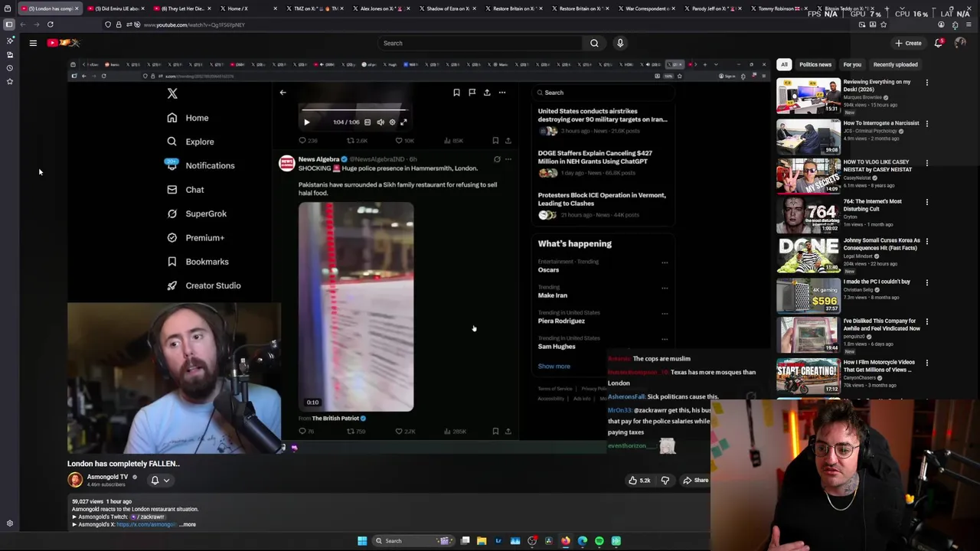Click the YouTube search magnifier button

[594, 43]
